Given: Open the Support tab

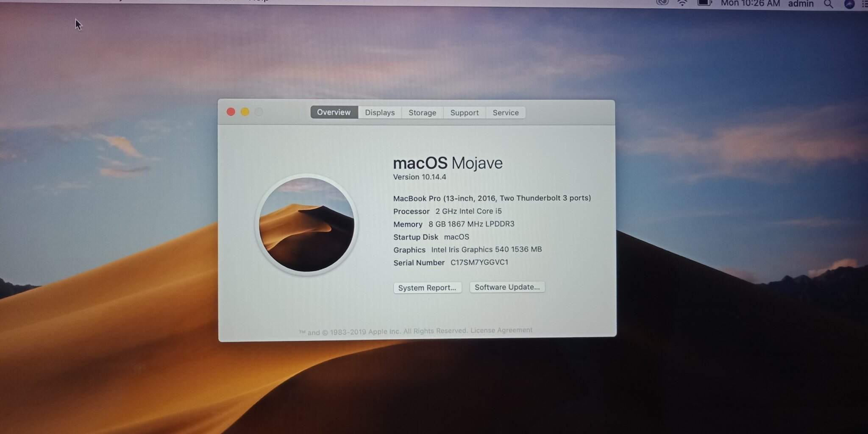Looking at the screenshot, I should tap(464, 113).
